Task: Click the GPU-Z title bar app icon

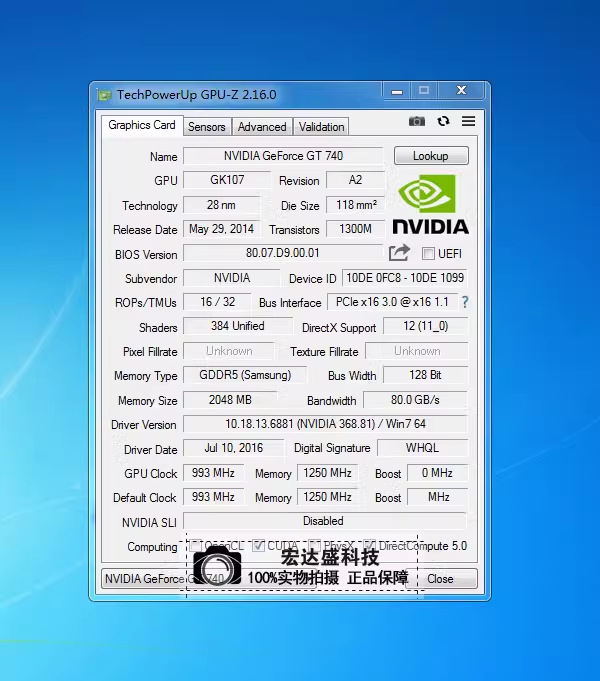Action: (x=104, y=95)
